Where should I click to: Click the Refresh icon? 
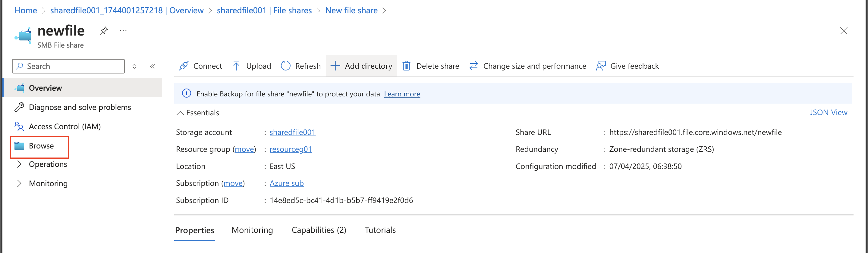286,66
